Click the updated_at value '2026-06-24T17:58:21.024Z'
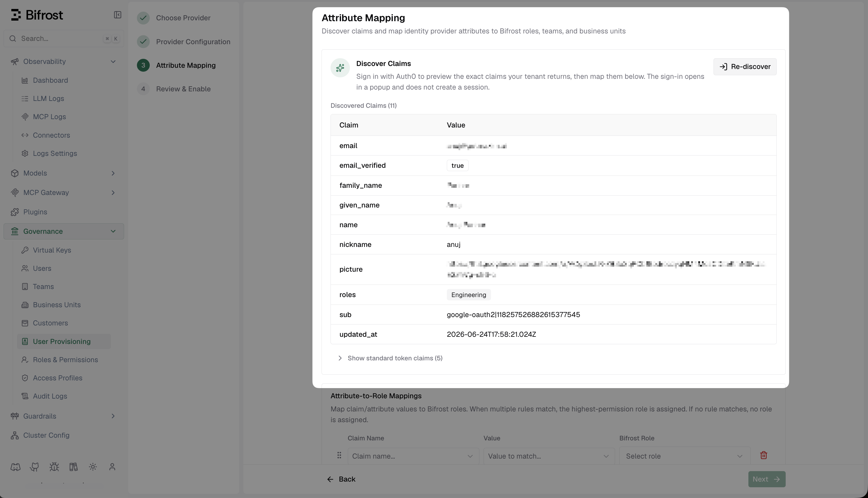This screenshot has width=868, height=498. tap(491, 334)
